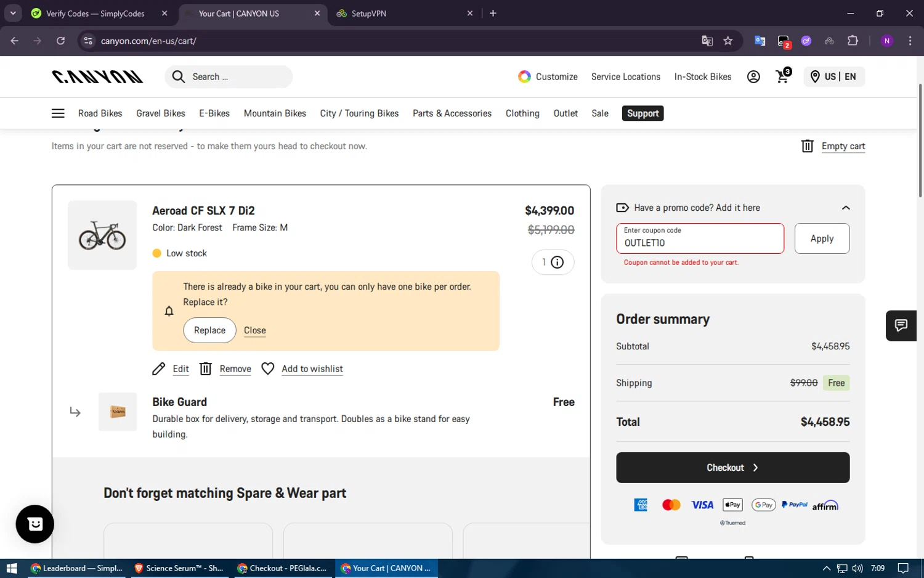This screenshot has height=578, width=924.
Task: Click the coupon code input field
Action: (x=700, y=238)
